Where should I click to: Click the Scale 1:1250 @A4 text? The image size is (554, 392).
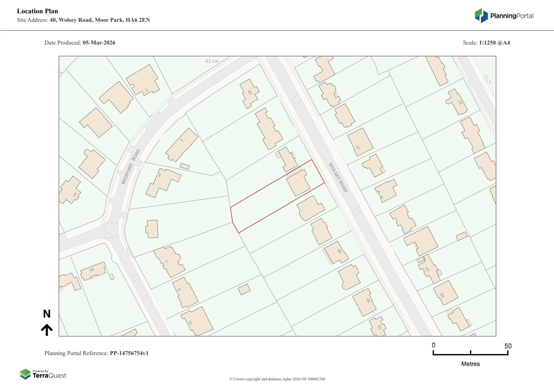(x=486, y=43)
